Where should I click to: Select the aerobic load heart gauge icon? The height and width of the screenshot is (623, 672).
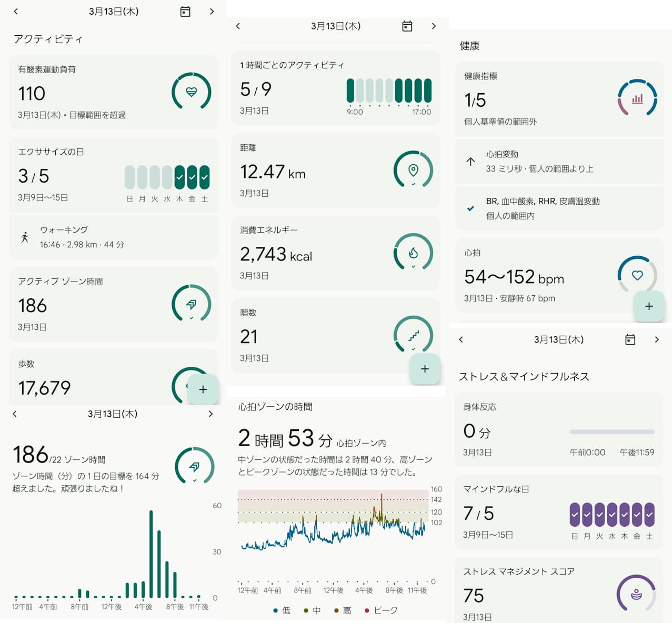click(x=192, y=92)
